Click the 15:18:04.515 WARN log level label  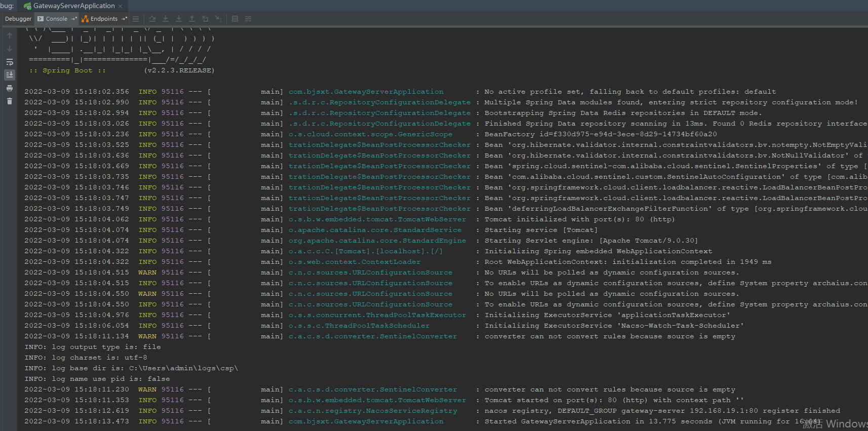click(147, 272)
